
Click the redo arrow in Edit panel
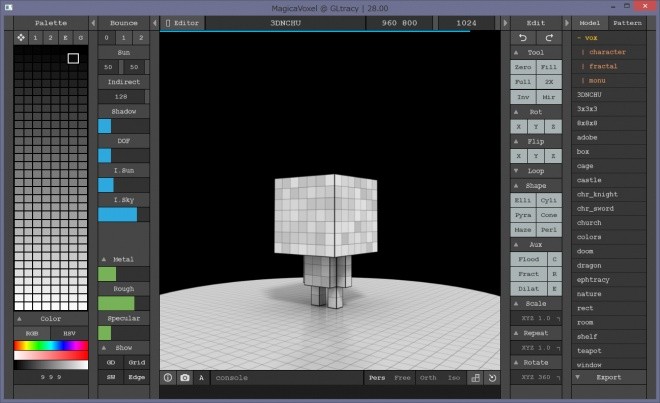(549, 38)
